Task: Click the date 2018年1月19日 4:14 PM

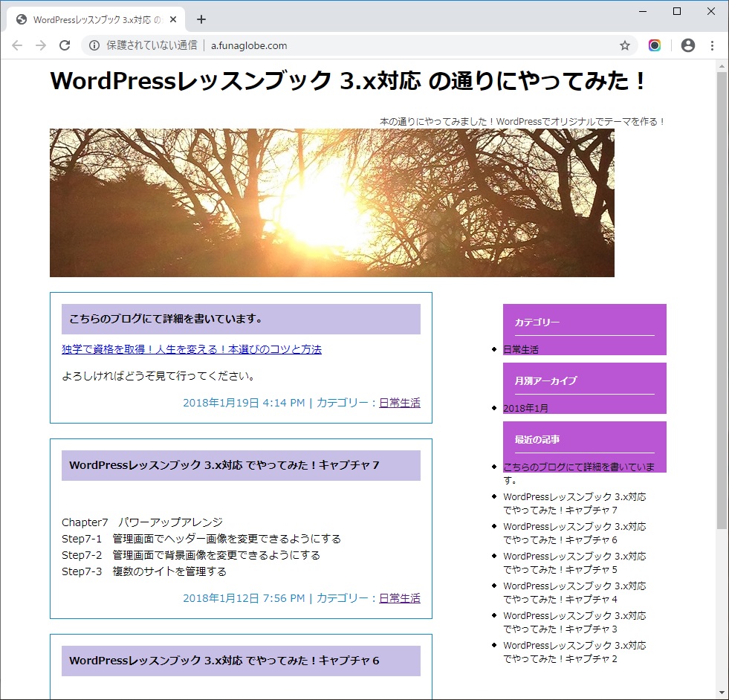Action: [x=244, y=403]
